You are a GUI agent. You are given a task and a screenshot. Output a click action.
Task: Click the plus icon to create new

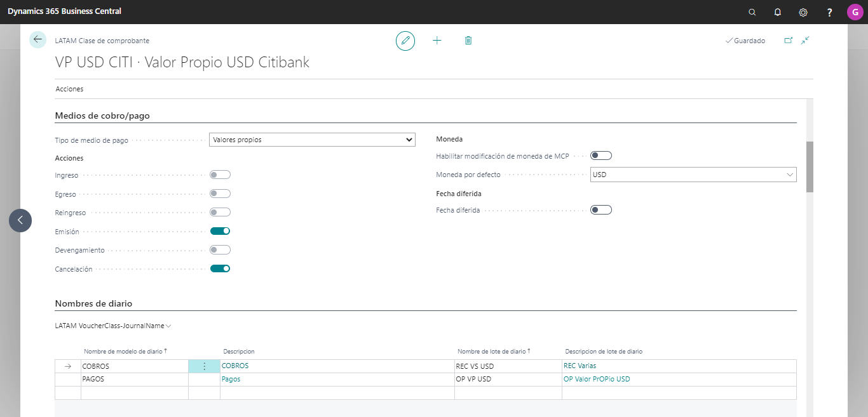[x=437, y=41]
